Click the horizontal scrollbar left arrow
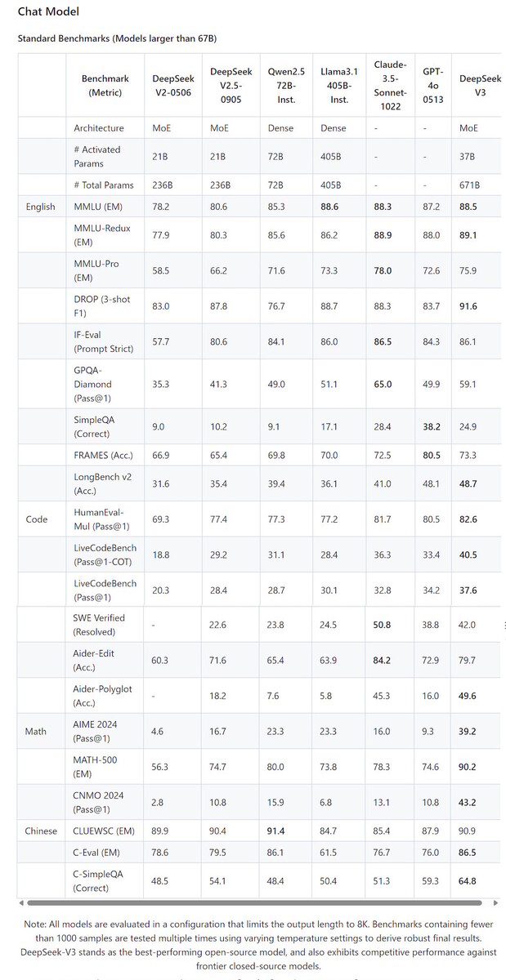The width and height of the screenshot is (506, 980). click(x=21, y=903)
